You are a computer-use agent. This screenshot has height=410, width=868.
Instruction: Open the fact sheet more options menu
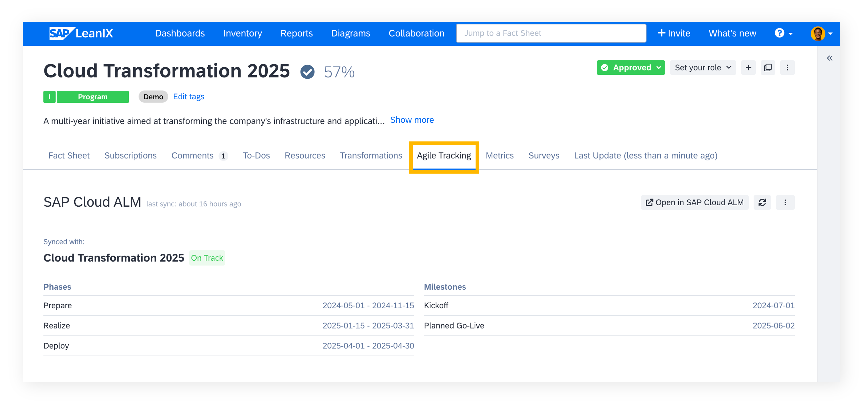787,68
